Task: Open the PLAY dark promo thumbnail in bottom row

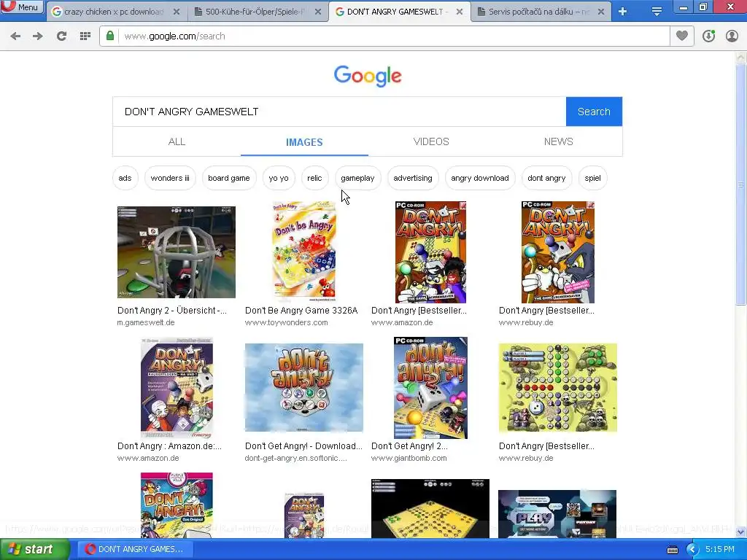Action: [557, 514]
